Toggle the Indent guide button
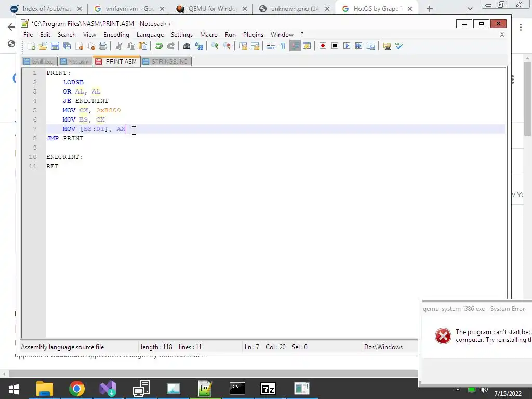This screenshot has width=532, height=399. pos(295,46)
